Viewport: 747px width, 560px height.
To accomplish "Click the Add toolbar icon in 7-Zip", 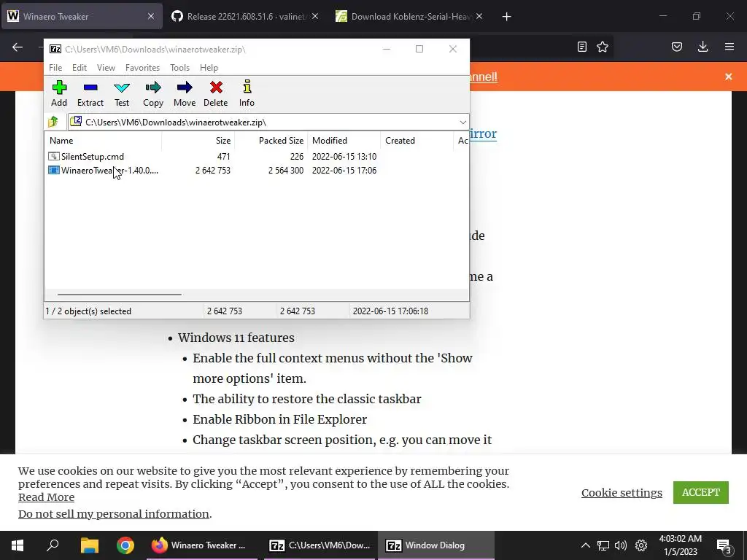I will point(59,93).
